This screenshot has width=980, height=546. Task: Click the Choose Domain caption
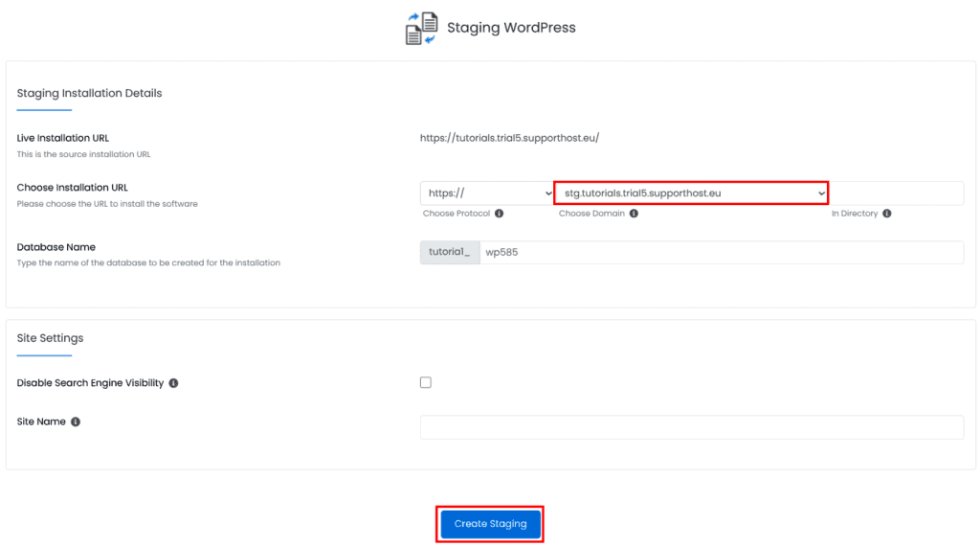[x=591, y=214]
